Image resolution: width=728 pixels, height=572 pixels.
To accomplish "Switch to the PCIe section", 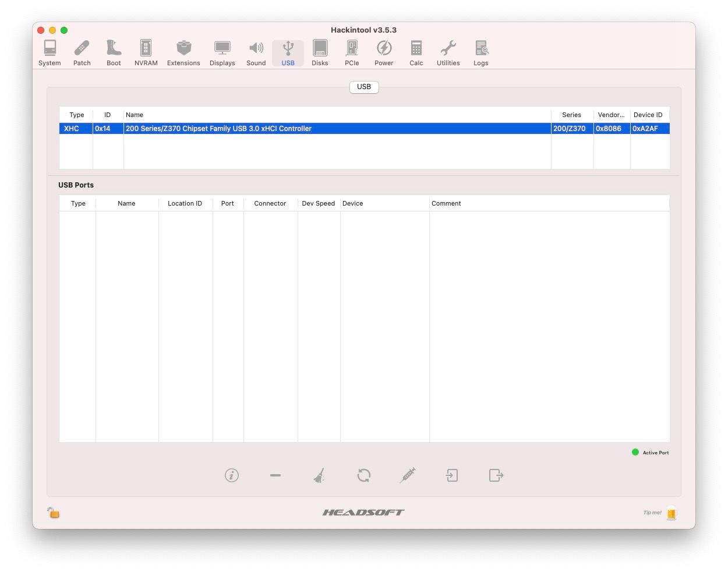I will click(x=352, y=53).
